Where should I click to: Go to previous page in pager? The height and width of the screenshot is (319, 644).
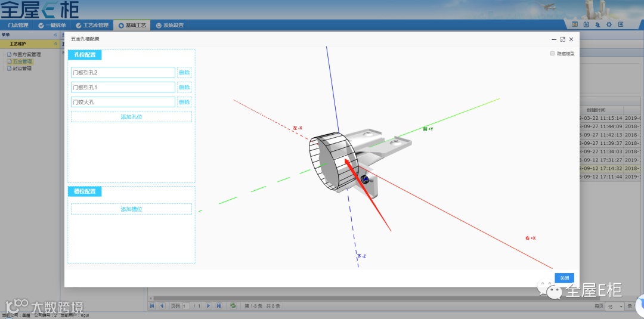tap(162, 306)
